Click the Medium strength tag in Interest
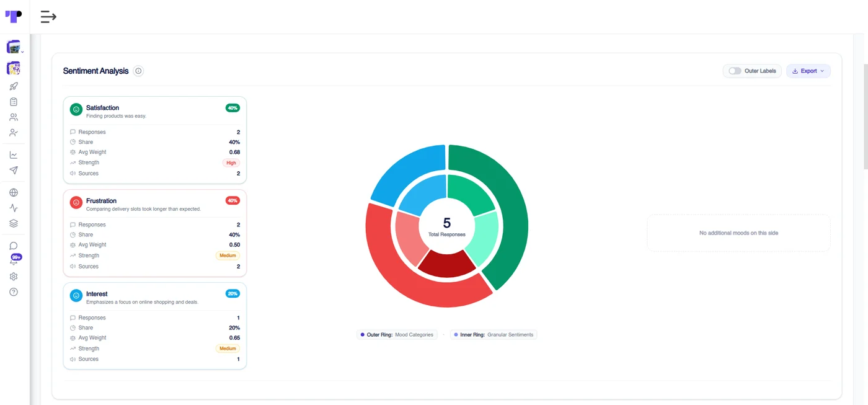The width and height of the screenshot is (868, 405). pyautogui.click(x=228, y=349)
